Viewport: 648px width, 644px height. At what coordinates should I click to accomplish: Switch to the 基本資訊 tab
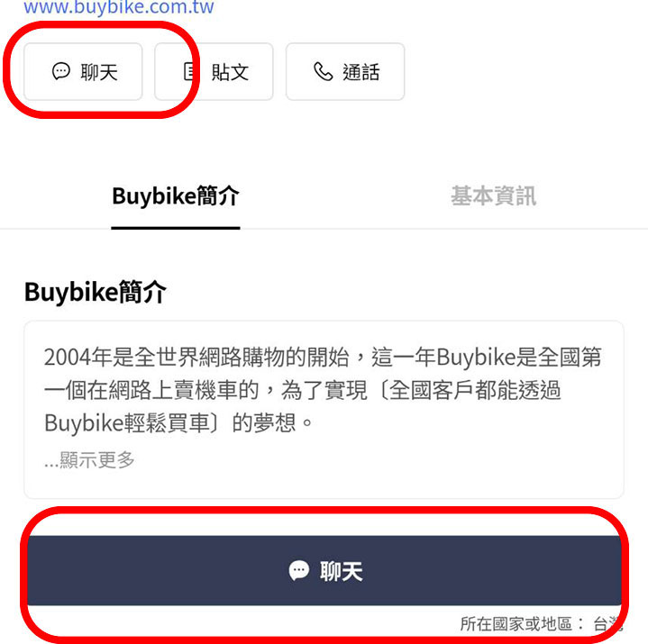tap(494, 195)
